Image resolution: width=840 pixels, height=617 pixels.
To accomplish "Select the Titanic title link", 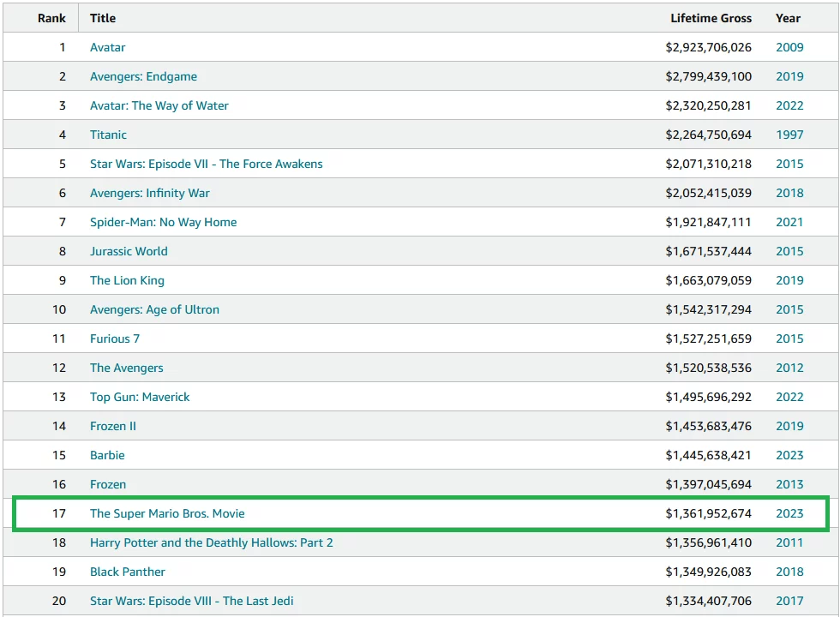I will click(x=108, y=135).
